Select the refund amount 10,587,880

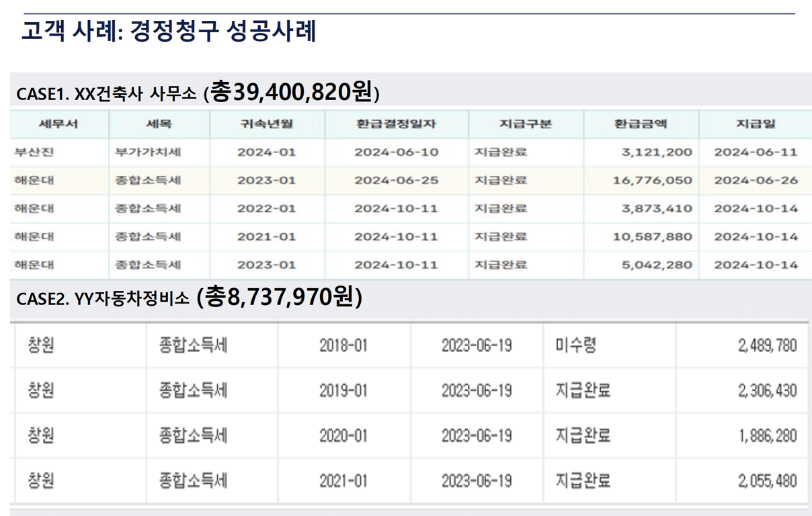pos(652,237)
